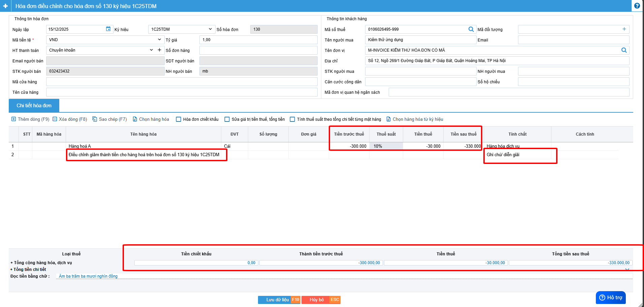This screenshot has height=307, width=644.
Task: Cancel with the Hủy bỏ button
Action: [317, 300]
